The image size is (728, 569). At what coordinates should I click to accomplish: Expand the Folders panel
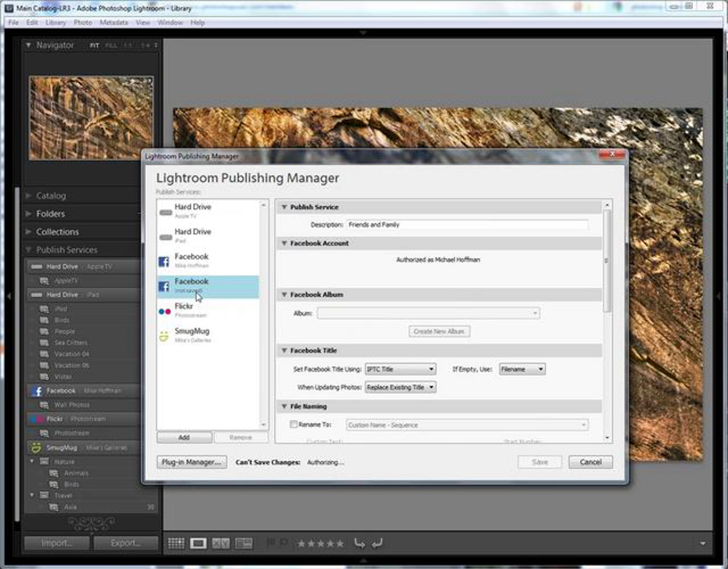(28, 213)
